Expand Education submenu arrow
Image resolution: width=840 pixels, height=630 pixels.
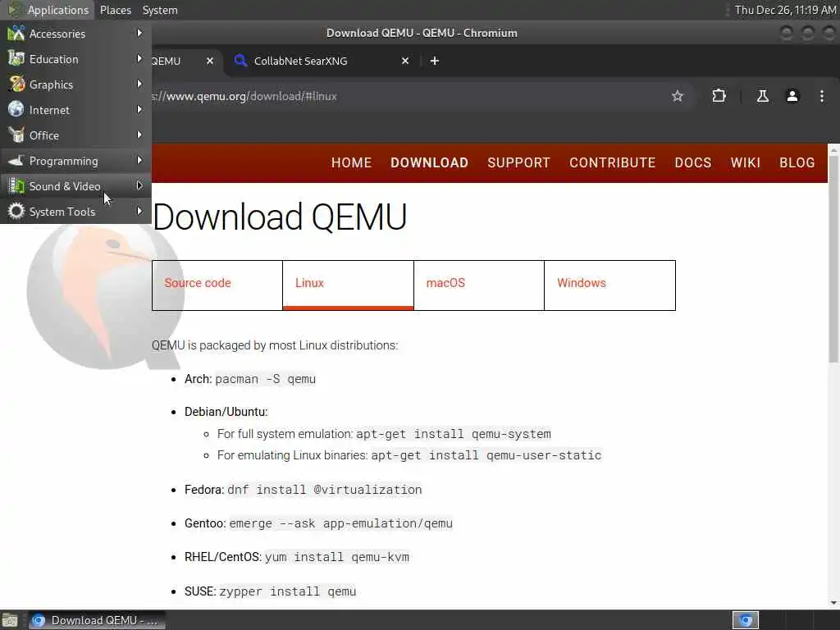pos(139,58)
